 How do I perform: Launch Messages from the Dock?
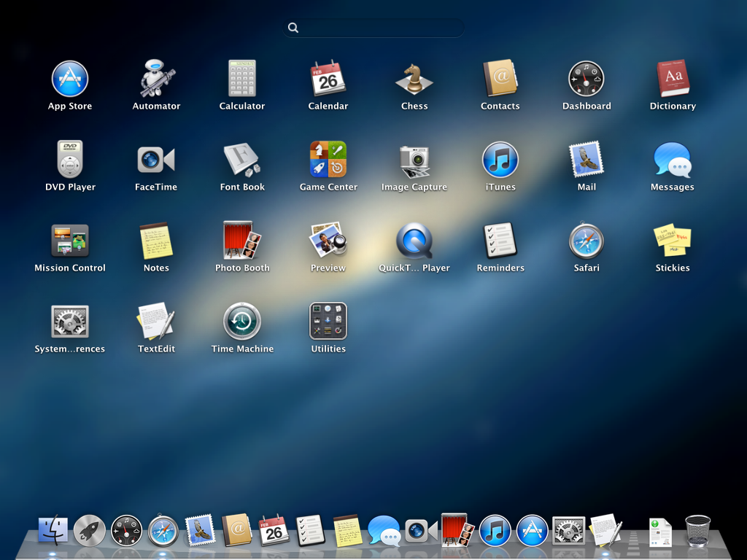coord(384,531)
